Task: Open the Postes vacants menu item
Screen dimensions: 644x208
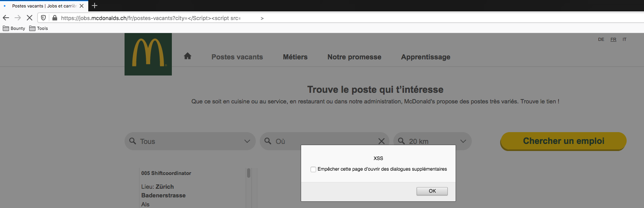Action: [237, 57]
